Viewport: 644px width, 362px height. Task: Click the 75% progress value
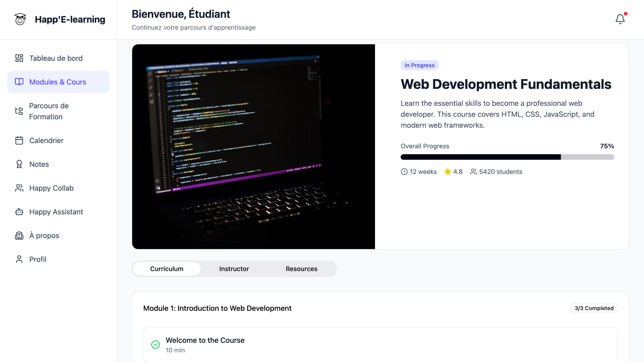[607, 146]
